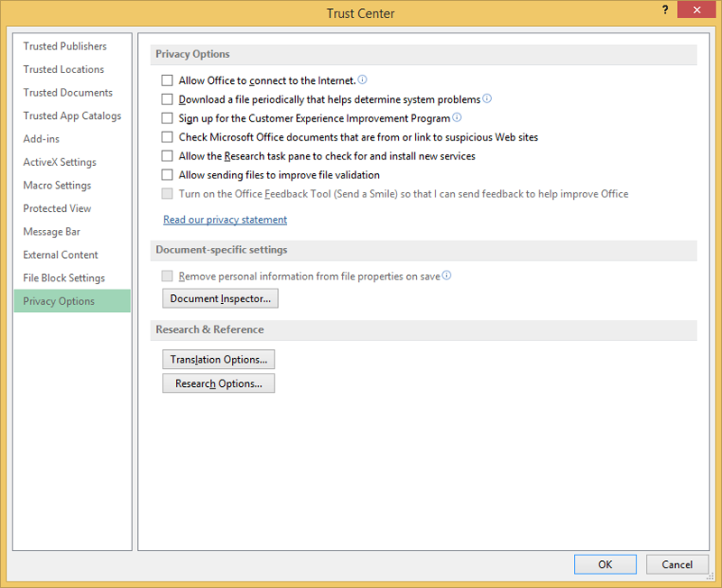Go to Protected View

tap(72, 208)
